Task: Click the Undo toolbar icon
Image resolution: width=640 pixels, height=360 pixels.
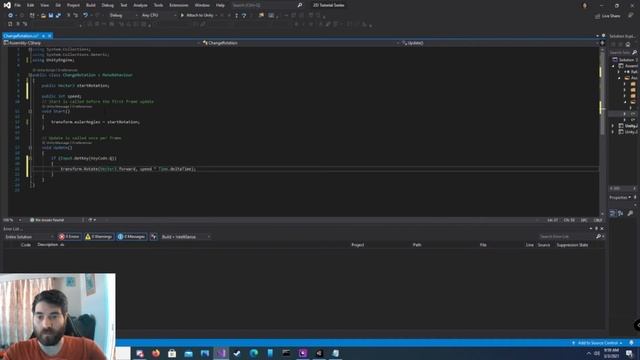Action: pyautogui.click(x=85, y=16)
